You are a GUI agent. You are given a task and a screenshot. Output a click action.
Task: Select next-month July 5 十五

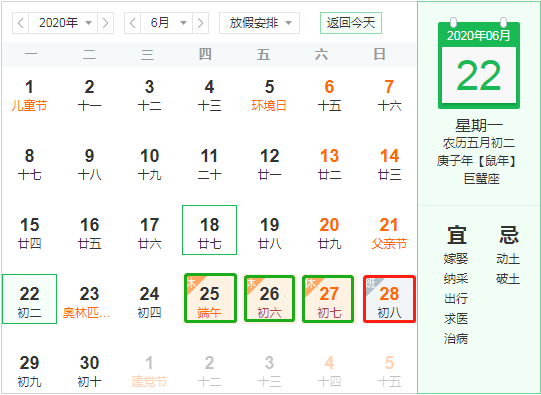click(389, 371)
